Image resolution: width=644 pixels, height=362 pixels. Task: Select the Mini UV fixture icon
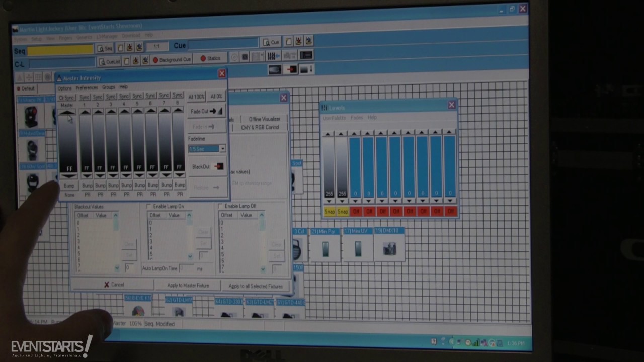tap(358, 248)
